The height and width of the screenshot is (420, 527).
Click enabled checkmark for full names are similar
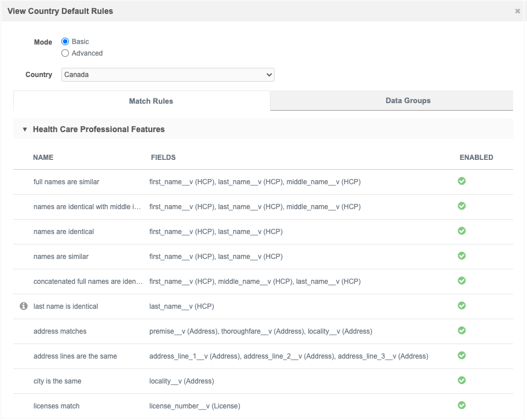pos(462,181)
